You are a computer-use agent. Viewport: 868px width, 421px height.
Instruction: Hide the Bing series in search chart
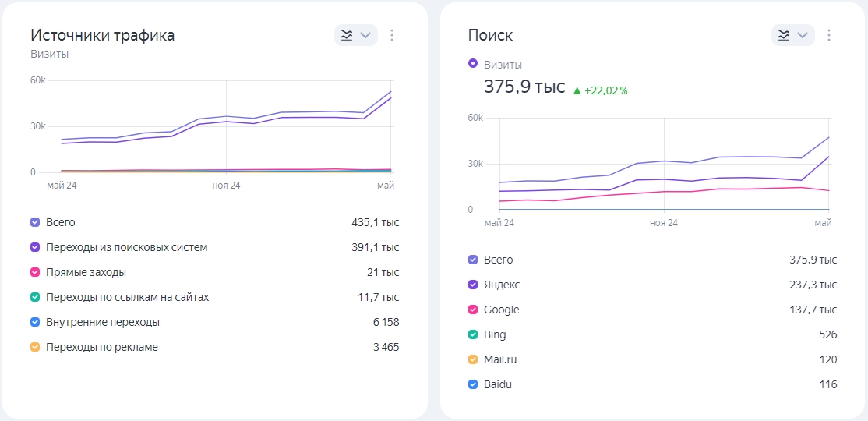pyautogui.click(x=473, y=334)
